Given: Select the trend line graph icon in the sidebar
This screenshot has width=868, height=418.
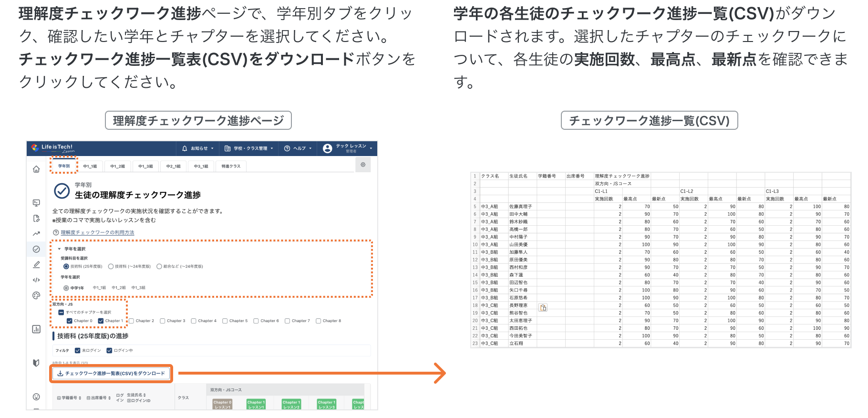Looking at the screenshot, I should (x=36, y=234).
